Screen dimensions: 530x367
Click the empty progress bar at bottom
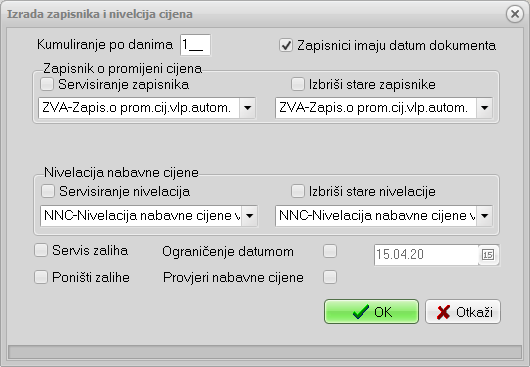click(x=265, y=352)
